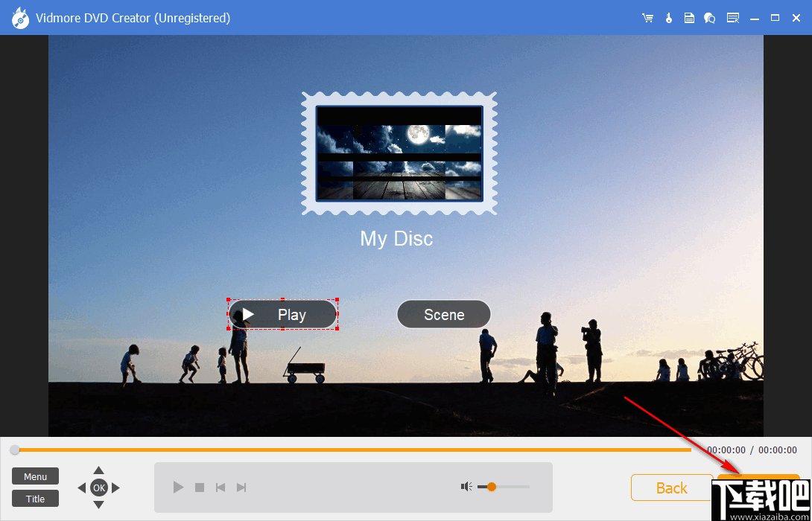Click the Vidmore logo in the title bar
This screenshot has height=521, width=812.
pos(20,17)
